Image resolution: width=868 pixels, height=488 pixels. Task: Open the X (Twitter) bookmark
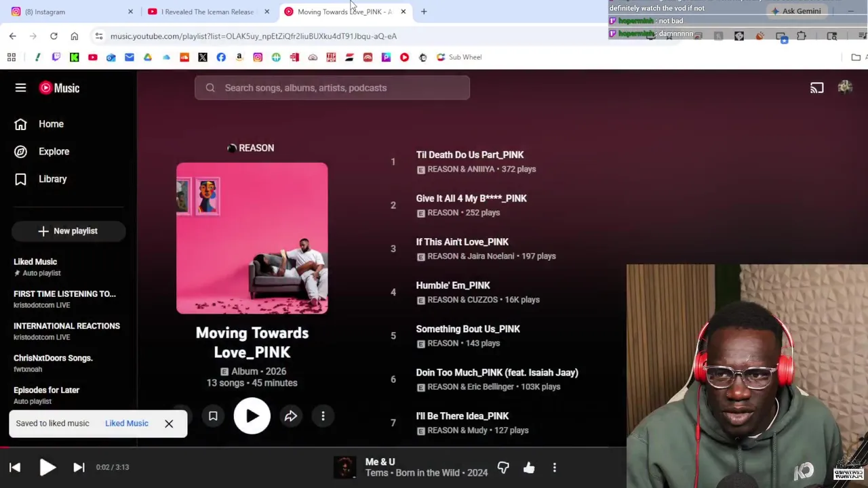coord(203,57)
